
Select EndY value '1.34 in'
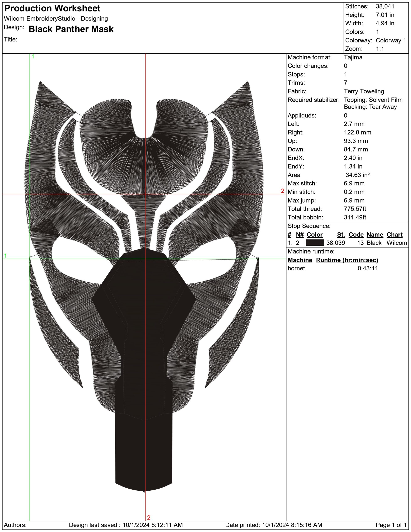[x=353, y=166]
